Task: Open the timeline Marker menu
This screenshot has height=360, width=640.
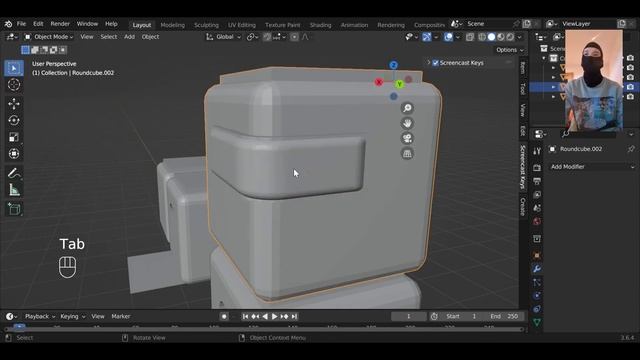Action: pyautogui.click(x=121, y=316)
